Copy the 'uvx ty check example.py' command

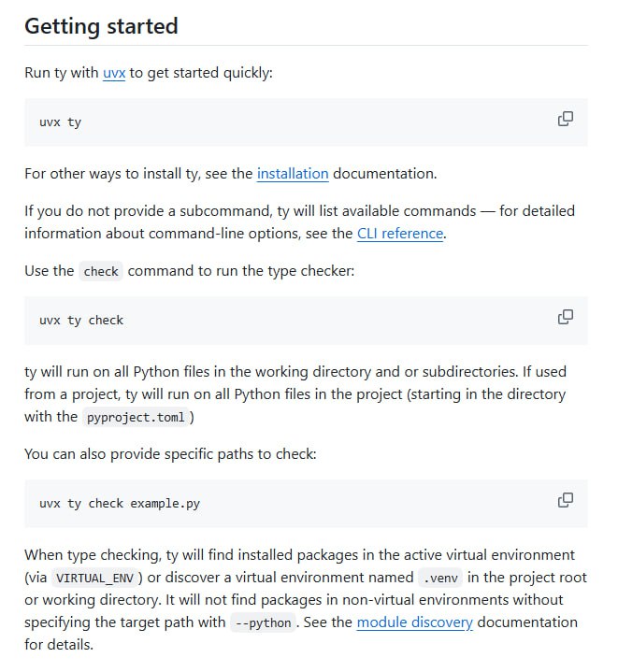566,500
